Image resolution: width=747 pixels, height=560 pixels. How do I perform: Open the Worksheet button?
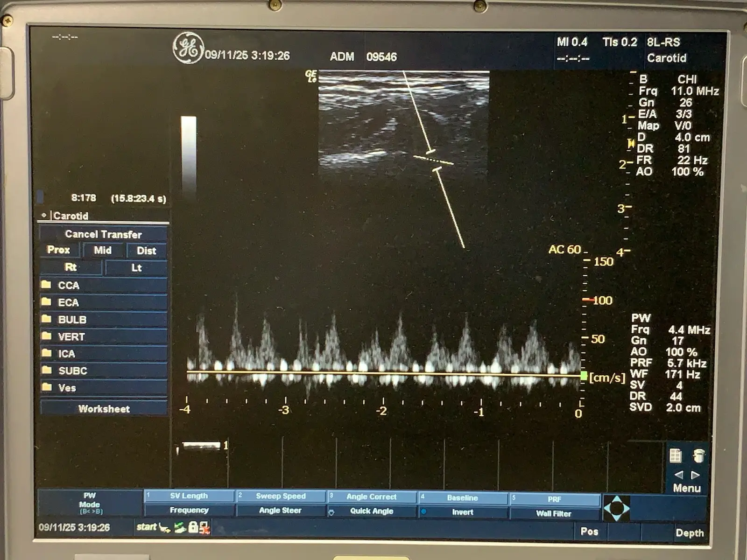(x=104, y=409)
